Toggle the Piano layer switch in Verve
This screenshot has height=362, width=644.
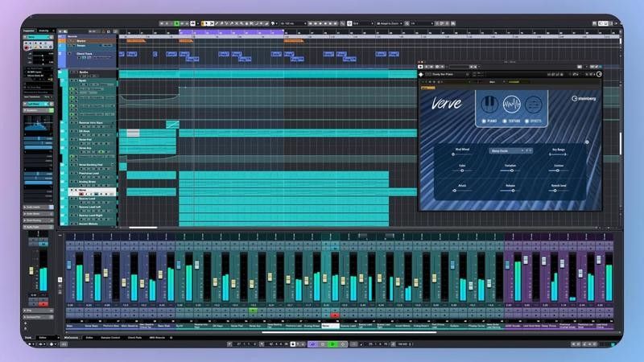pos(484,121)
